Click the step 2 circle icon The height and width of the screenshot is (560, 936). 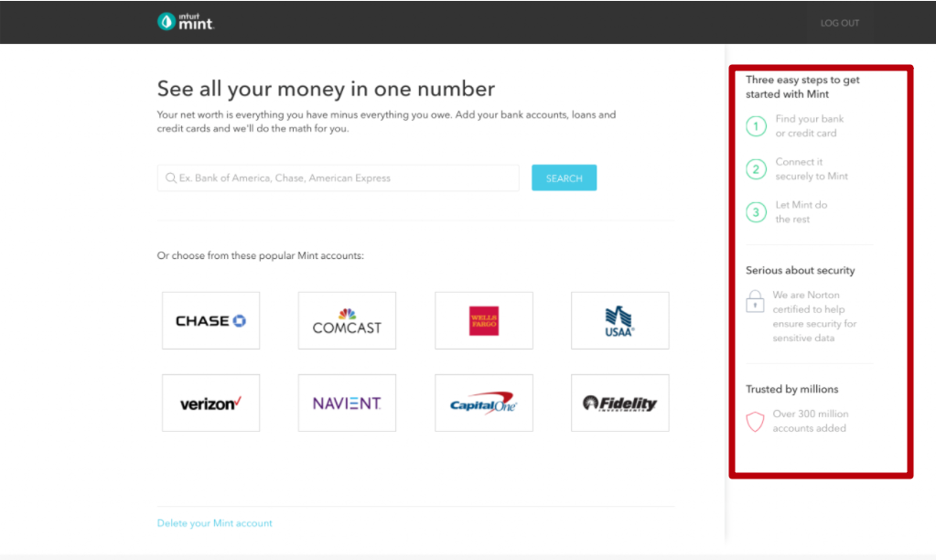pyautogui.click(x=756, y=169)
